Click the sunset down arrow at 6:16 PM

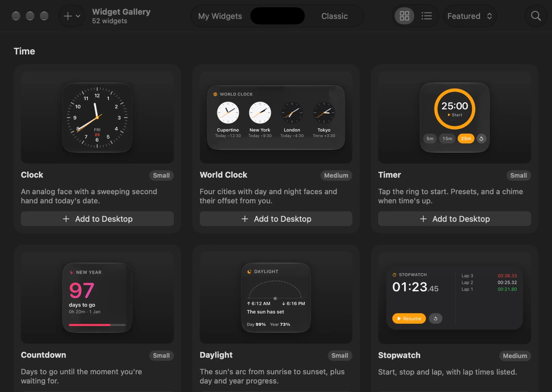pyautogui.click(x=284, y=304)
